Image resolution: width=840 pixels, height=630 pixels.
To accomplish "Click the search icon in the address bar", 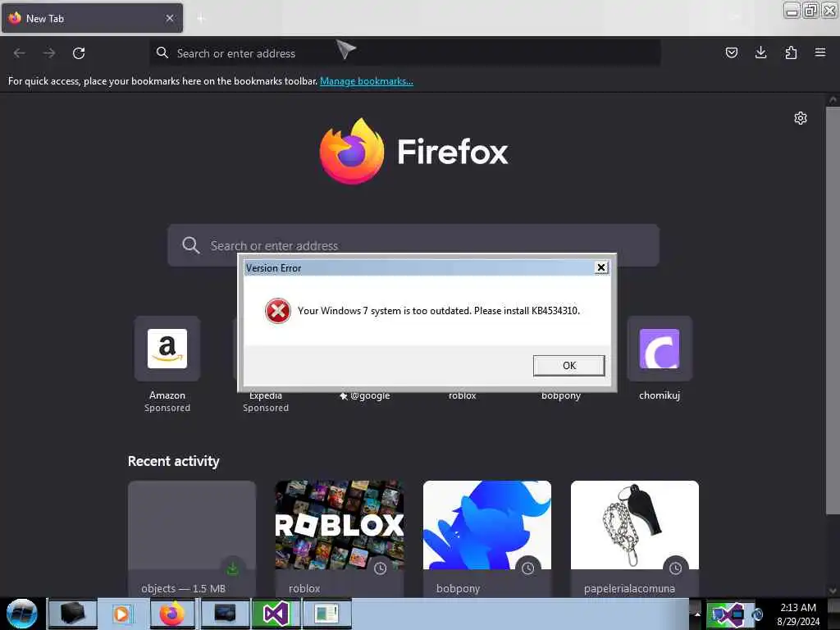I will [162, 52].
